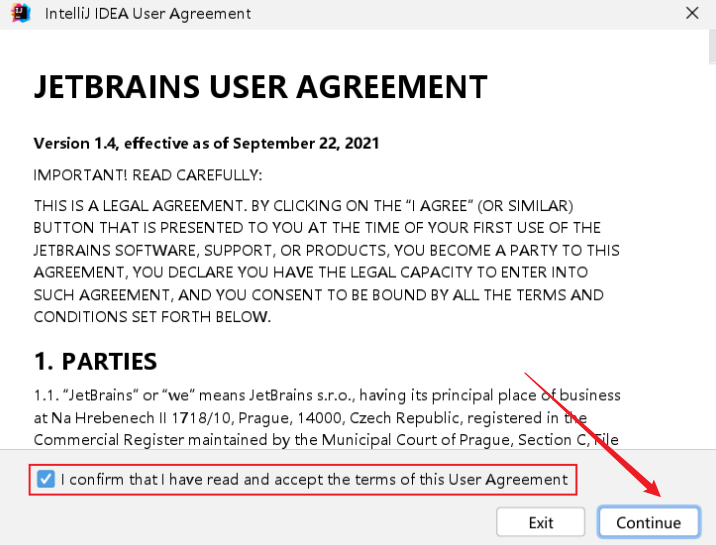Close the User Agreement dialog
716x545 pixels.
click(x=692, y=13)
